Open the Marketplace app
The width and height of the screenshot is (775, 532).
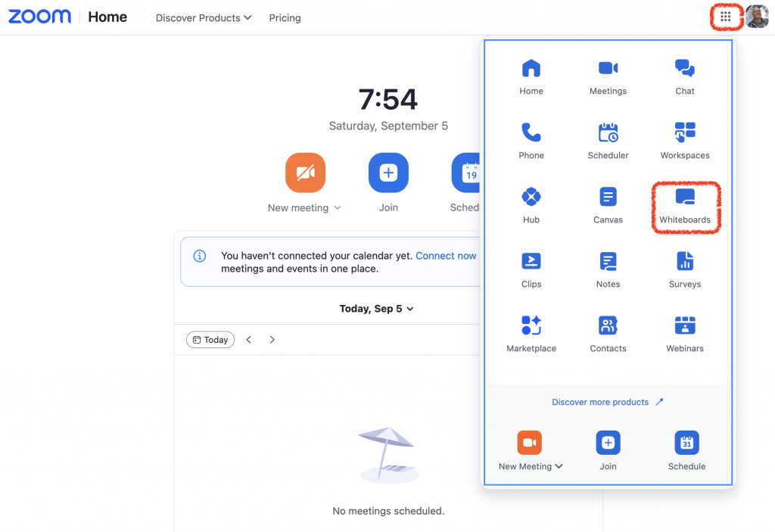pos(531,334)
